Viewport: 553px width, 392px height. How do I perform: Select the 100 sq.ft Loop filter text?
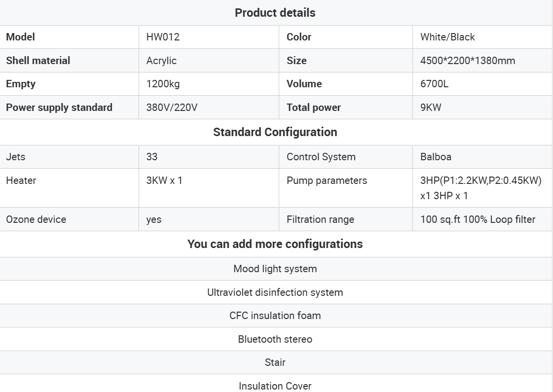477,219
